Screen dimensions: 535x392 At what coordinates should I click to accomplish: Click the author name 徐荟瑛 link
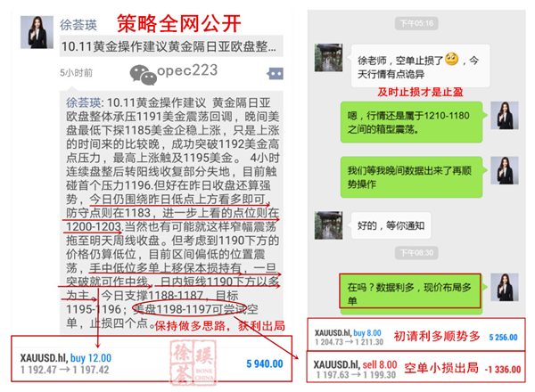[x=78, y=25]
